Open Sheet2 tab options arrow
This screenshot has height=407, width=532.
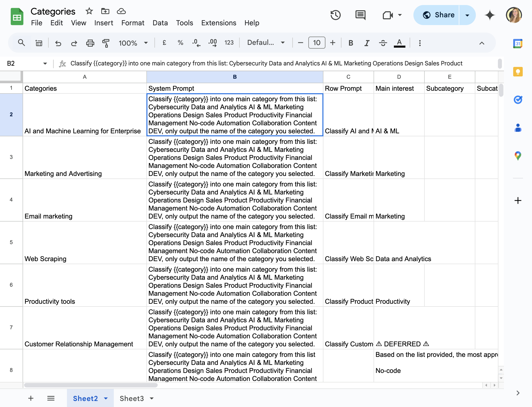tap(106, 398)
